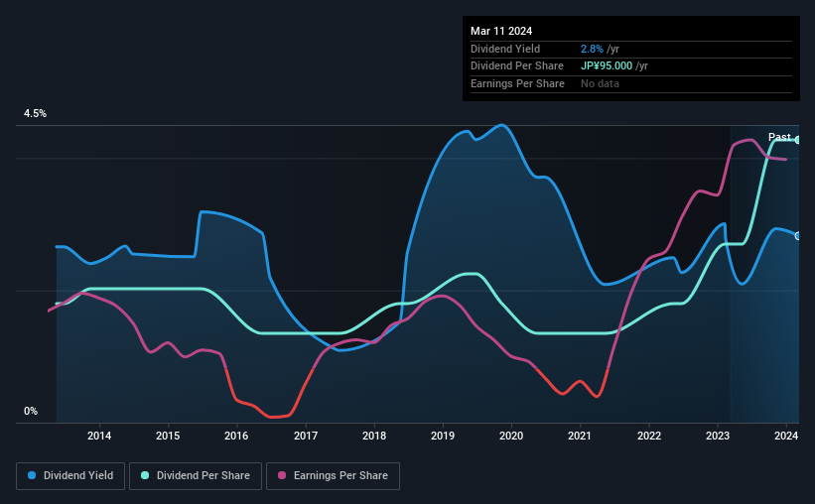Click the 2.8% dividend yield value
This screenshot has width=815, height=504.
(592, 49)
